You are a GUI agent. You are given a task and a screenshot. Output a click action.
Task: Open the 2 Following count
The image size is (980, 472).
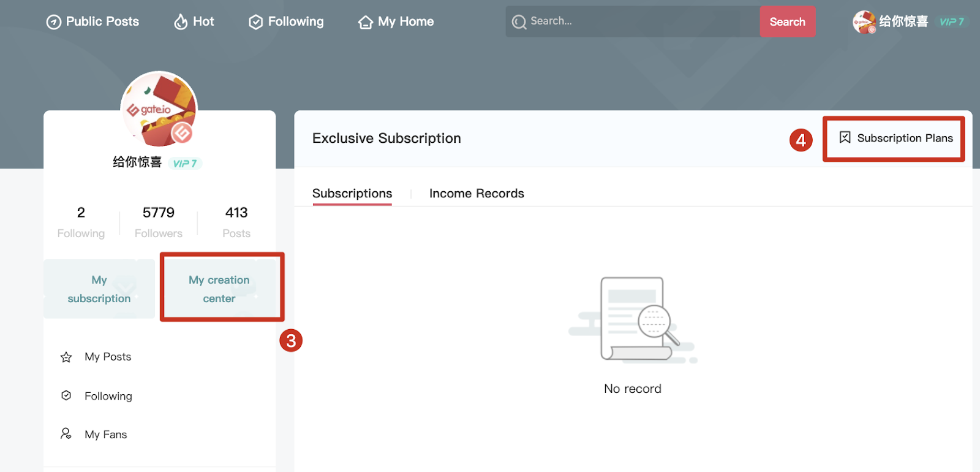point(81,221)
